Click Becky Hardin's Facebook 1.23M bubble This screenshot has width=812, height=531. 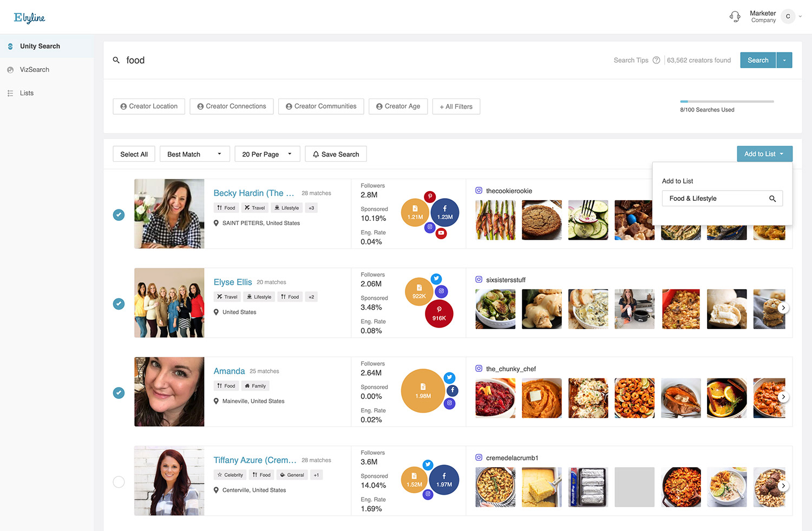(x=444, y=213)
